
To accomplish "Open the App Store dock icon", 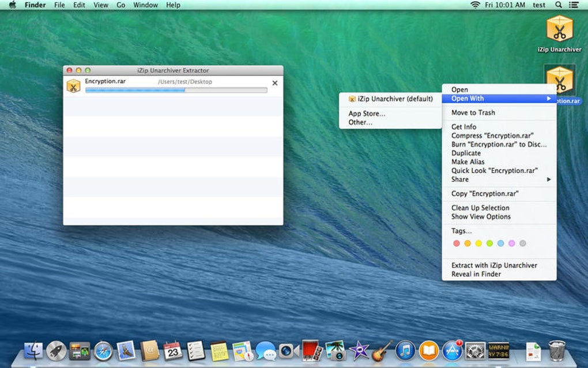I will (452, 350).
